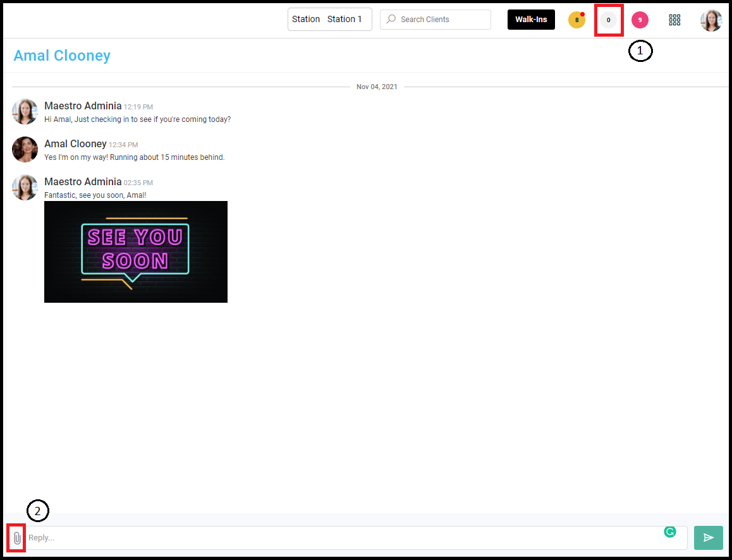The width and height of the screenshot is (732, 560).
Task: Open the grey badge showing 0
Action: [608, 20]
